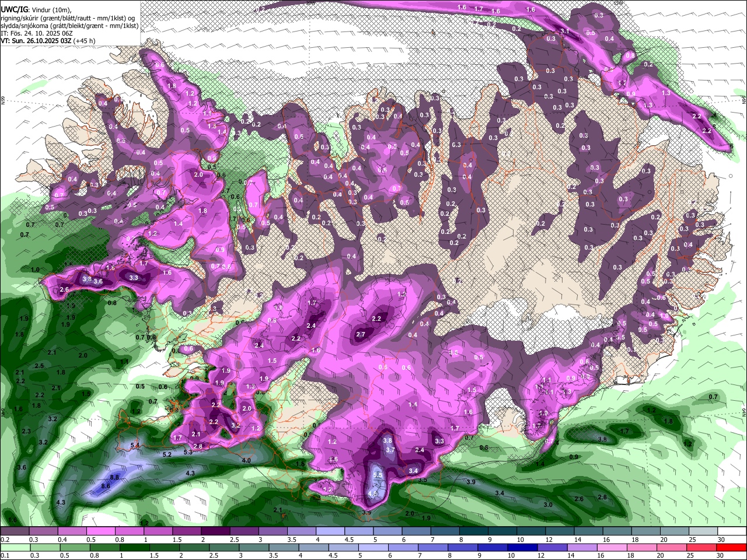Click the '5.3' value on the map
The width and height of the screenshot is (747, 560).
pyautogui.click(x=188, y=452)
